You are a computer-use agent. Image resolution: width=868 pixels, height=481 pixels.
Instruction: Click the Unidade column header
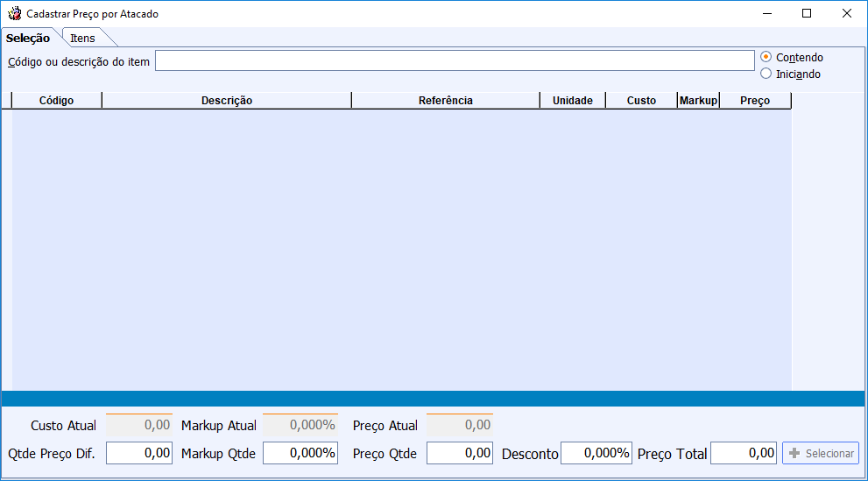(573, 101)
